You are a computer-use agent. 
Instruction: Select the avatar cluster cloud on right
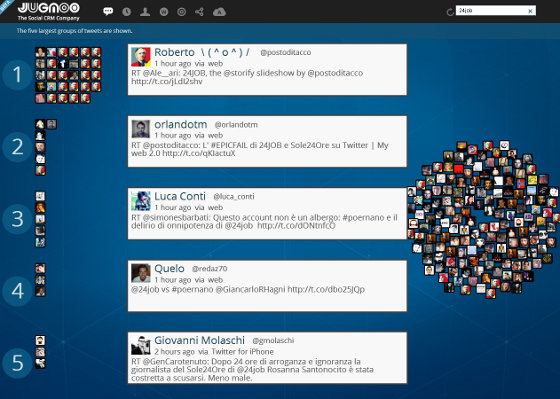pos(484,219)
